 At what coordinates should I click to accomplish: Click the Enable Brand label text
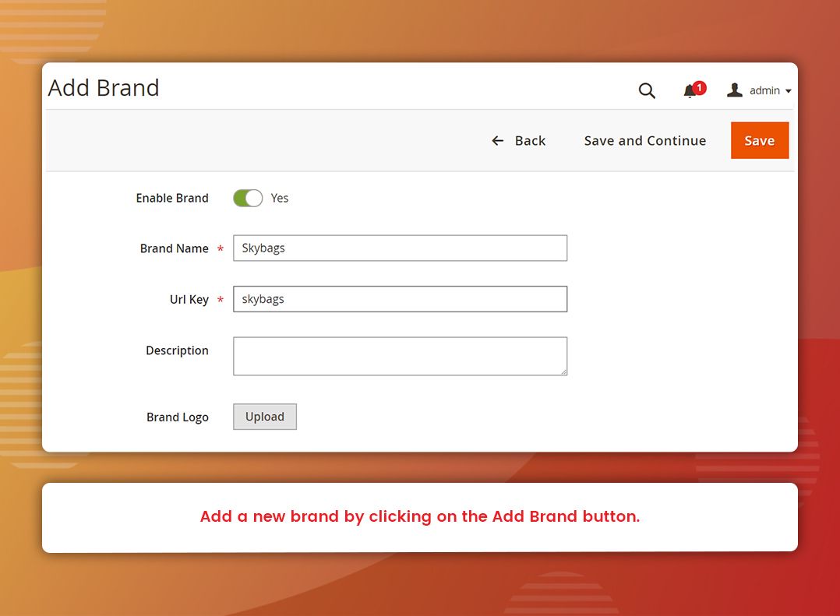click(172, 199)
